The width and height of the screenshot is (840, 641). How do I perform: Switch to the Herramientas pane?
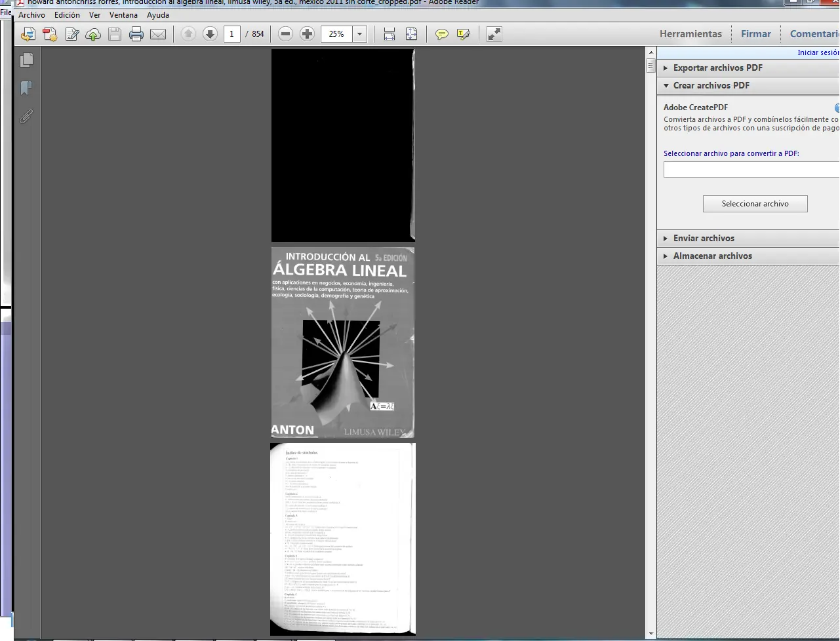(690, 34)
